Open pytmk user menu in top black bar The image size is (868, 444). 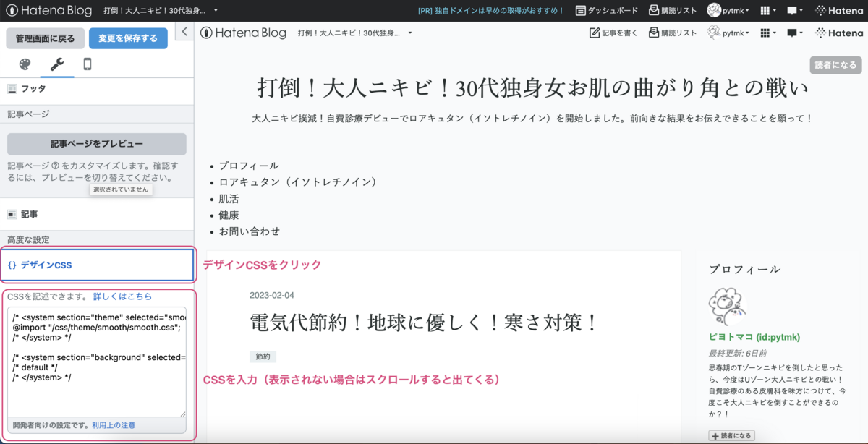(728, 11)
